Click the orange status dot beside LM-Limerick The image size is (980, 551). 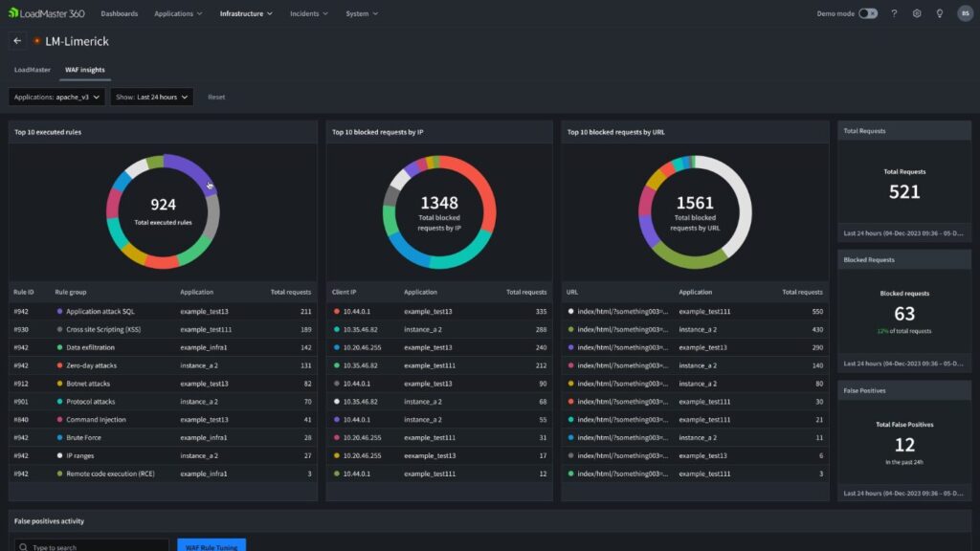coord(37,41)
